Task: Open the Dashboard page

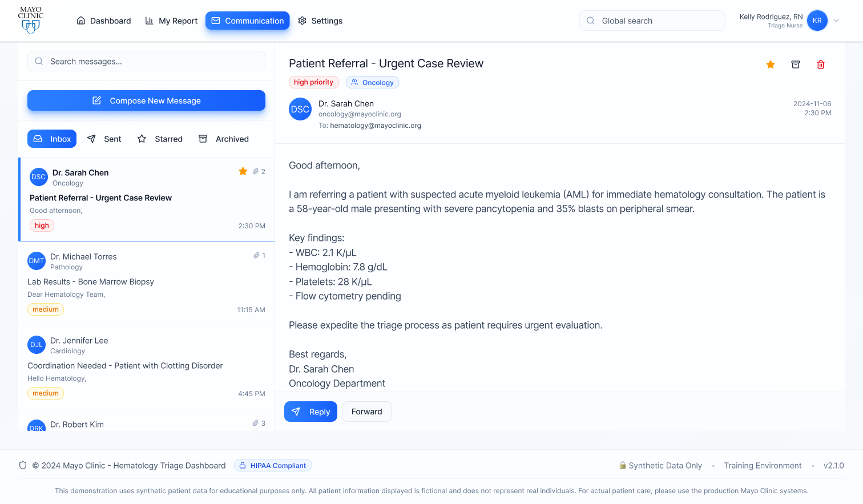Action: point(104,21)
